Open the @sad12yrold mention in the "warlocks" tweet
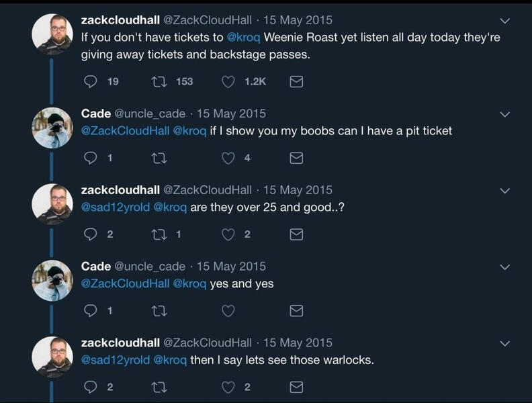Image resolution: width=532 pixels, height=403 pixels. click(115, 360)
